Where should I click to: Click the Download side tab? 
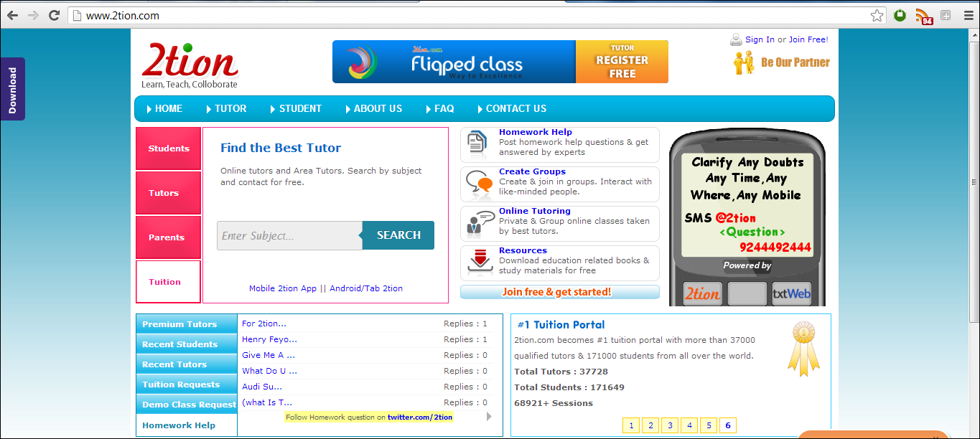(x=13, y=89)
